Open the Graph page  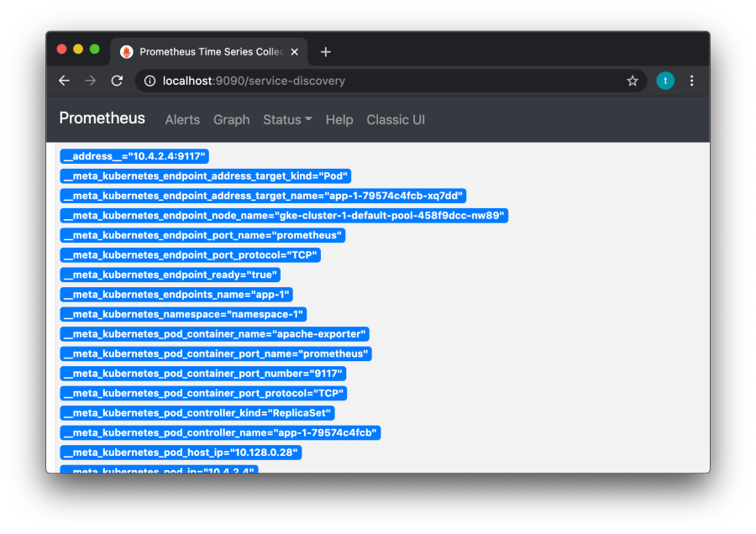pyautogui.click(x=232, y=120)
